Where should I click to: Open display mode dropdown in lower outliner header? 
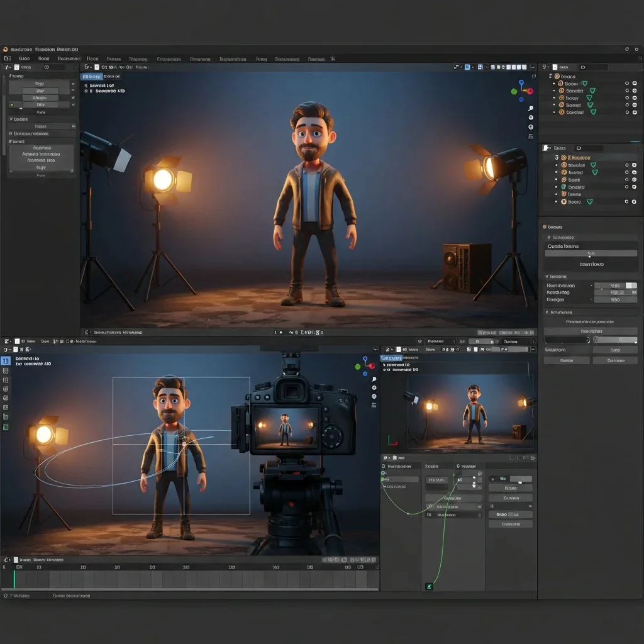[x=547, y=148]
